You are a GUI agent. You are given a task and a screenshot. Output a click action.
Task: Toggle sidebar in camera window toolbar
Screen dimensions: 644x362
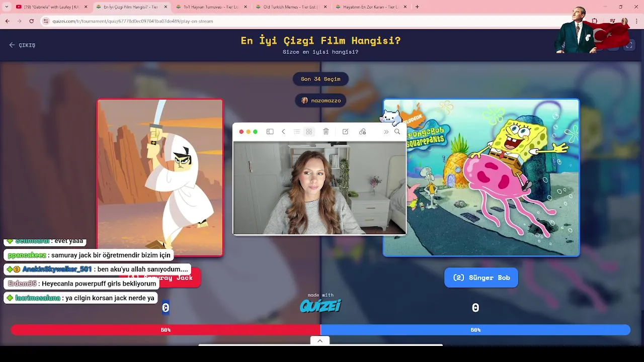click(270, 132)
